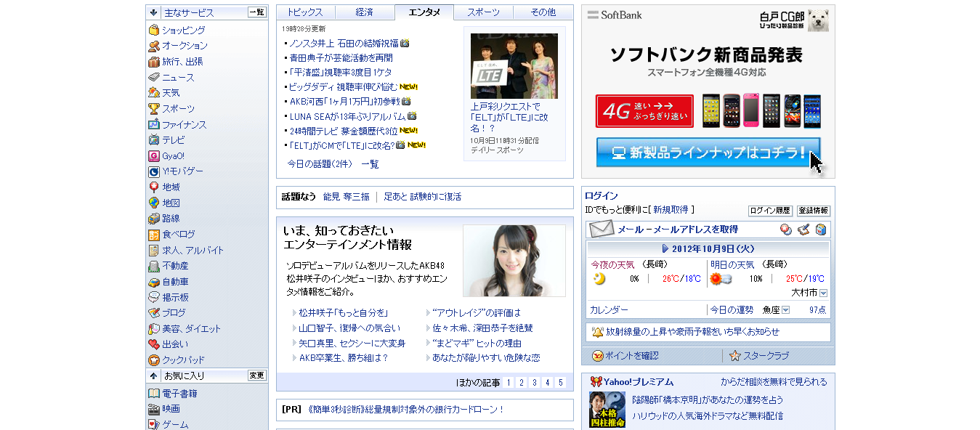980x430 pixels.
Task: Click the ニュース newspaper icon
Action: pyautogui.click(x=153, y=77)
